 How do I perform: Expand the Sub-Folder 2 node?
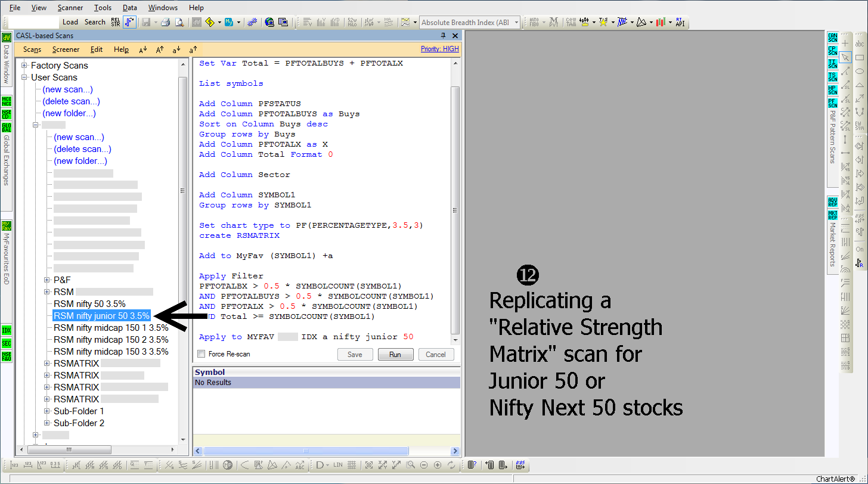[x=47, y=423]
